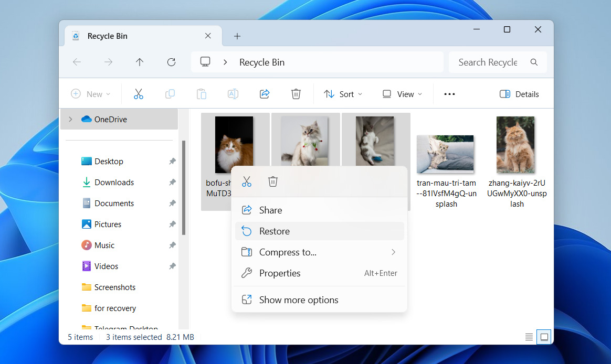Click the 3 items selected status text
611x364 pixels.
click(134, 337)
